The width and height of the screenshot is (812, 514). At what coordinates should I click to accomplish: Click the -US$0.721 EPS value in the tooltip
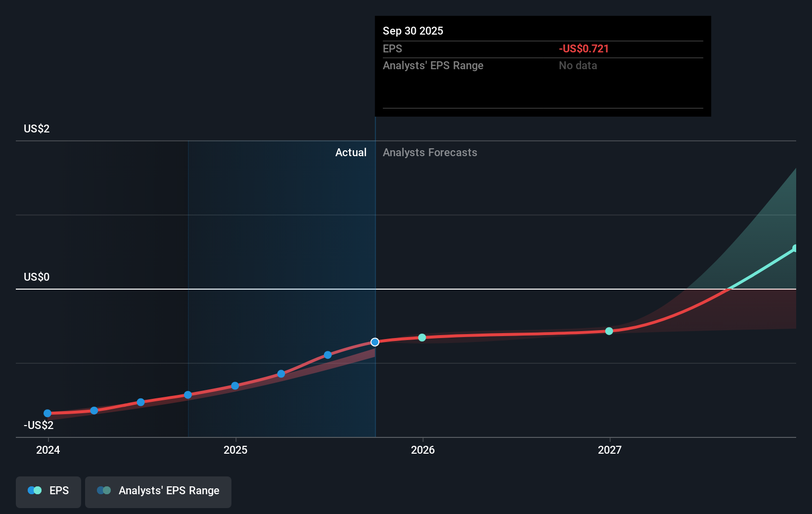point(584,48)
